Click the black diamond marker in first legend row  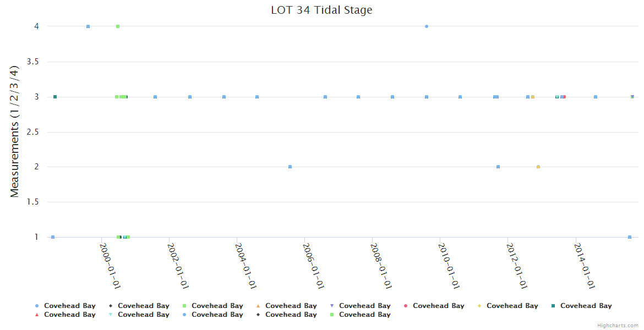click(x=111, y=306)
